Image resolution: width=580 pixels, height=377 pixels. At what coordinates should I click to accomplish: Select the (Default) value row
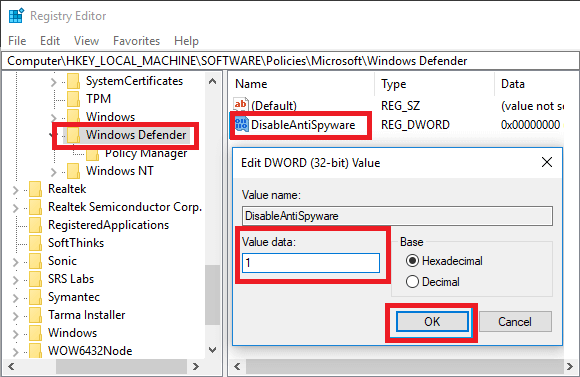pos(274,106)
